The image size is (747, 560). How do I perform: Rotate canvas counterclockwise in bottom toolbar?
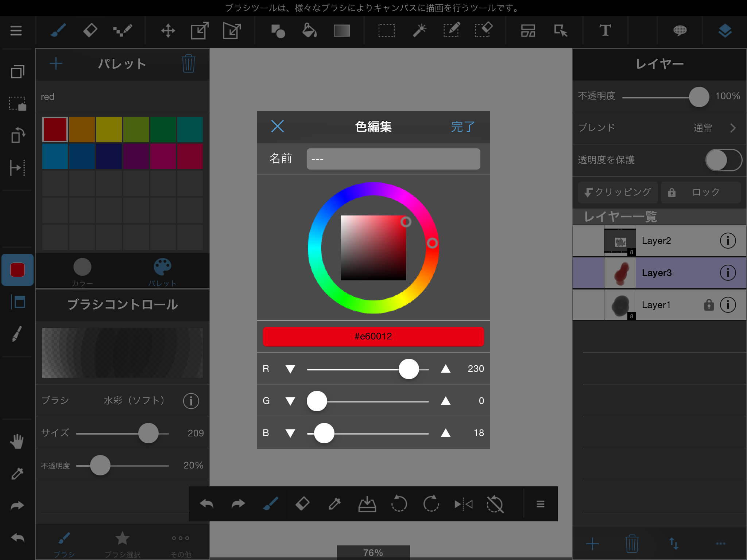point(399,504)
